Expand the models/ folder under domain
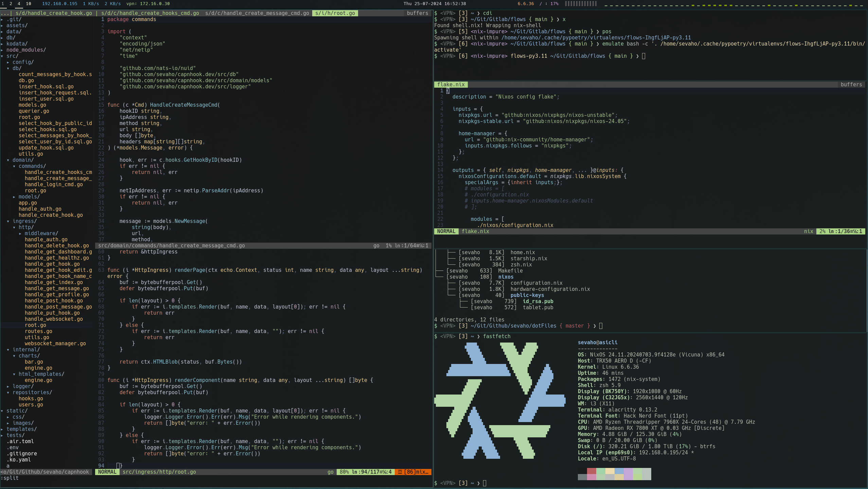 [29, 196]
